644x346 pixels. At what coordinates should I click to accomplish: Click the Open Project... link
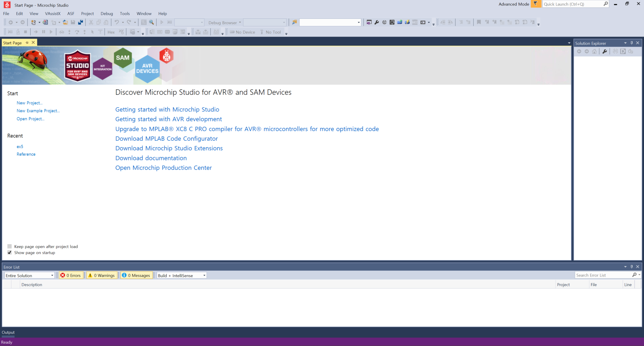tap(31, 119)
